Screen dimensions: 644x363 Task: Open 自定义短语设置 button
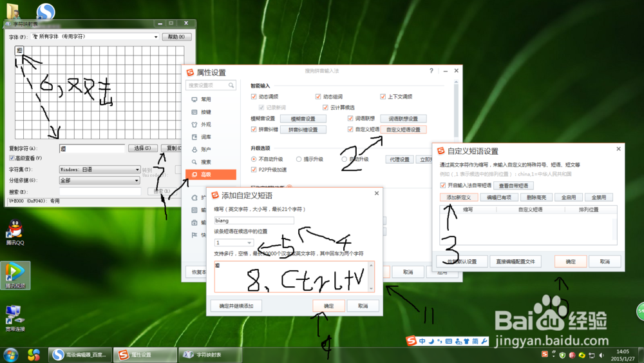pyautogui.click(x=403, y=130)
